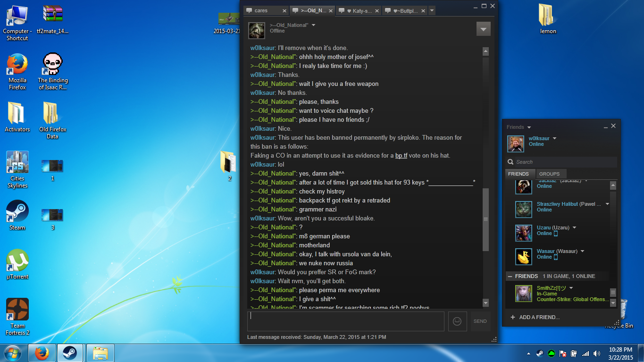Open the emoticon picker in chat
The width and height of the screenshot is (644, 362).
pyautogui.click(x=457, y=321)
